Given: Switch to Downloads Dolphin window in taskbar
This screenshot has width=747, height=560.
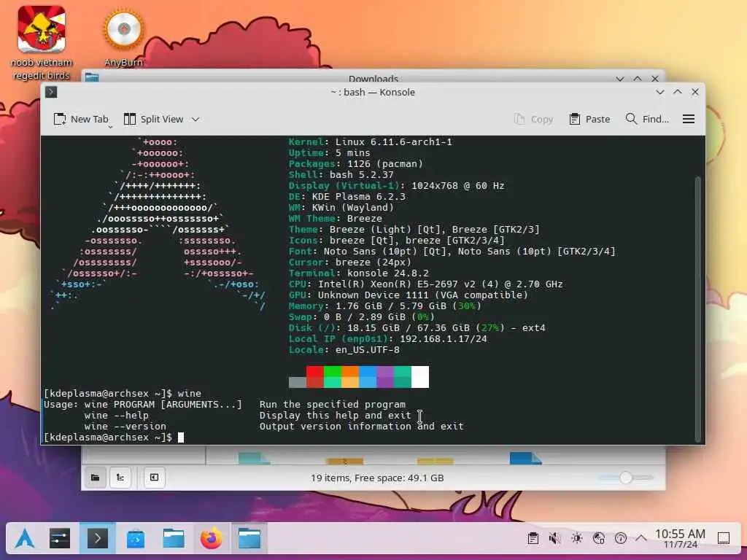Looking at the screenshot, I should point(249,539).
